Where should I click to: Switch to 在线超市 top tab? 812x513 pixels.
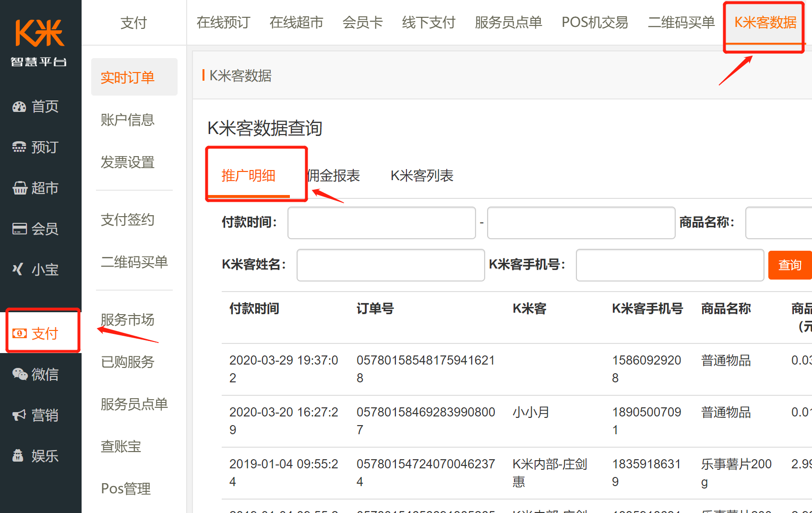(x=296, y=23)
